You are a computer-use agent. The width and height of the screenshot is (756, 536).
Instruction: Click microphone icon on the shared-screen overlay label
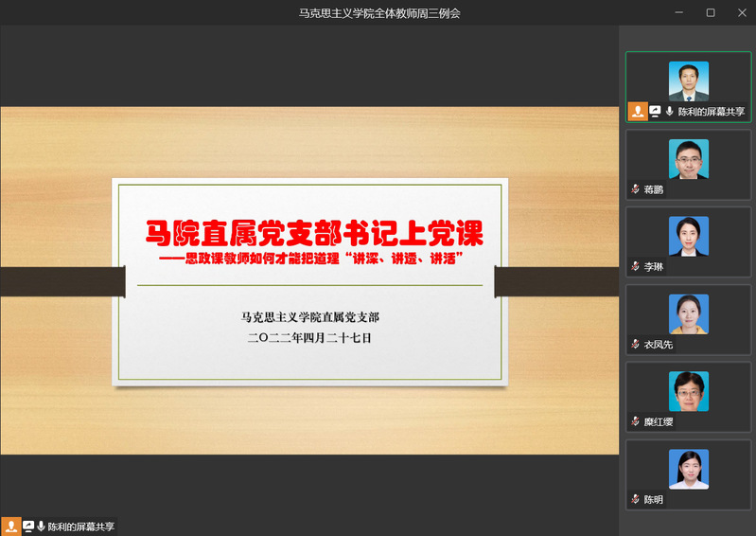41,527
